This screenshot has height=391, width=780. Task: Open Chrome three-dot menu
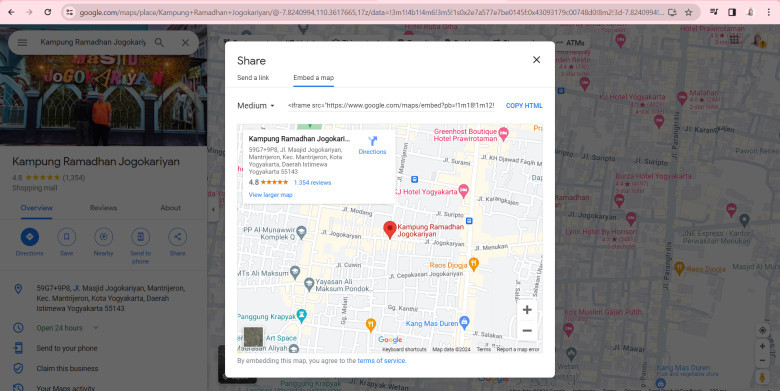[x=769, y=12]
